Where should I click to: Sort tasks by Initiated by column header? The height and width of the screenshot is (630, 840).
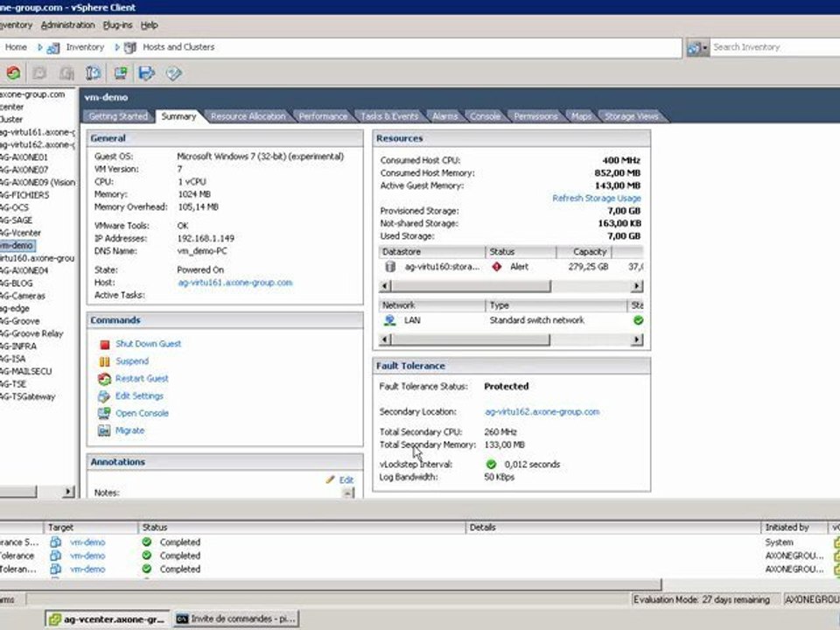(794, 528)
